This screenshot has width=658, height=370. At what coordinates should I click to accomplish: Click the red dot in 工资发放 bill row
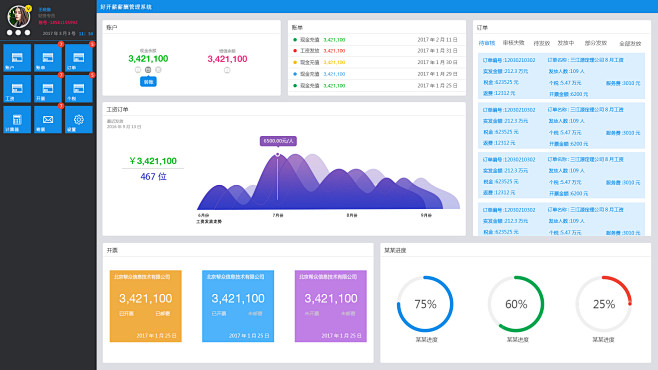[295, 51]
